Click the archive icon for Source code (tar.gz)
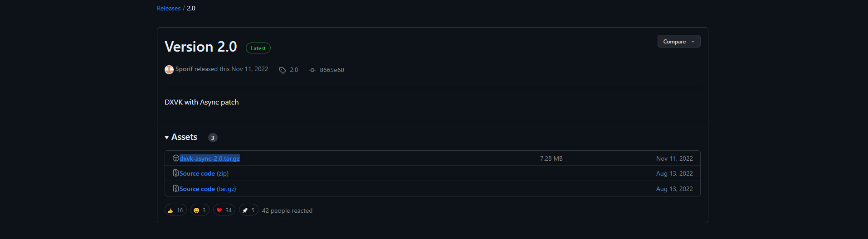The image size is (868, 239). point(176,188)
